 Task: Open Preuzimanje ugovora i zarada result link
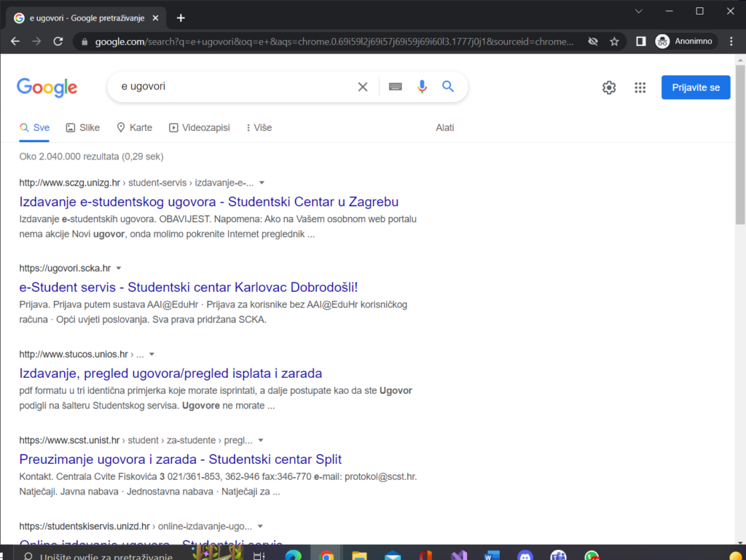pos(180,460)
